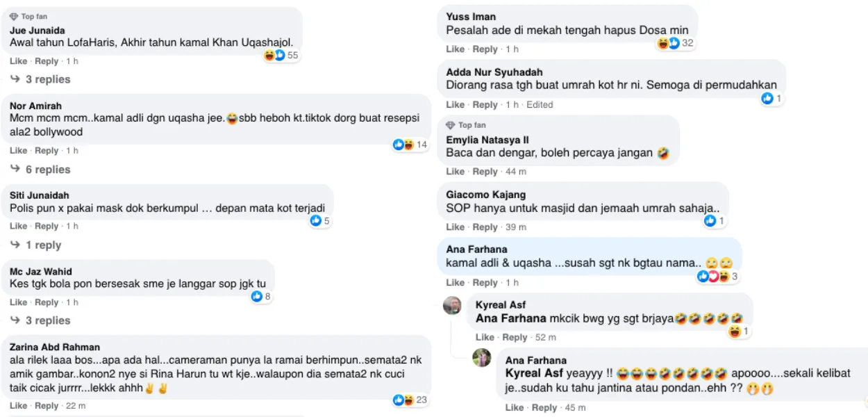Like Zarina Abd Rahman's comment

19,406
